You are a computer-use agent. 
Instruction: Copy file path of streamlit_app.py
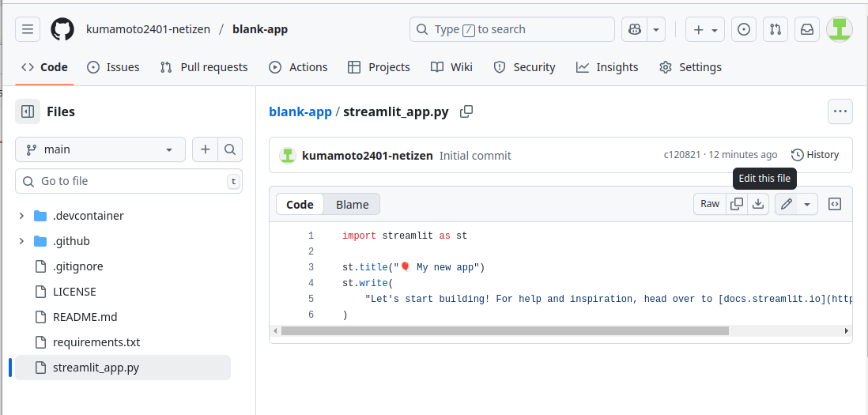[x=466, y=111]
